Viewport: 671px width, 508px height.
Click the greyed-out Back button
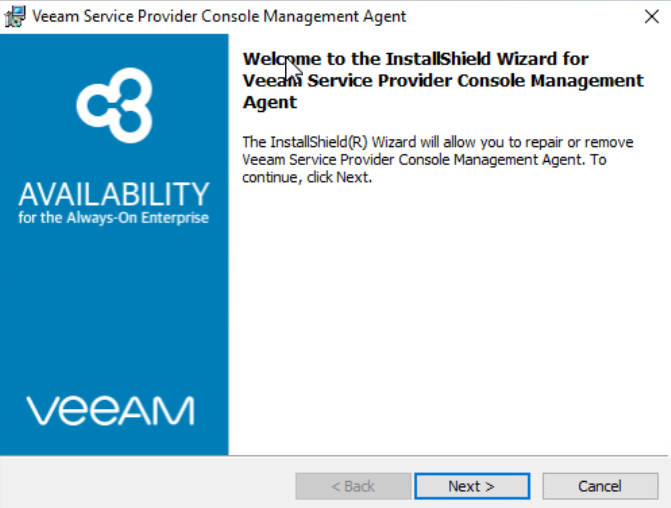(353, 486)
